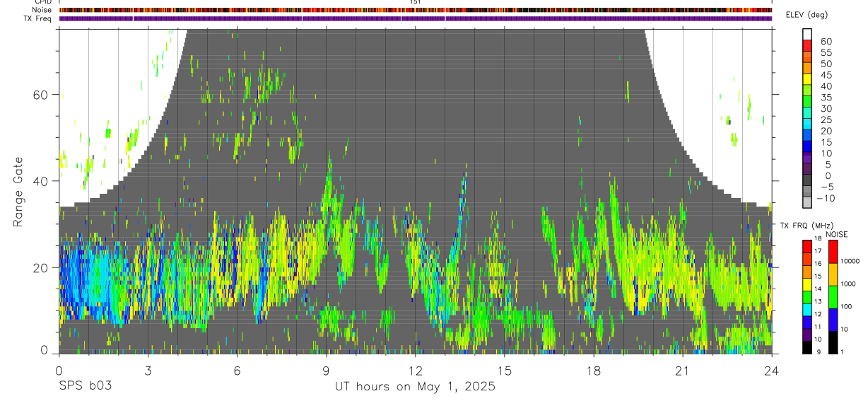Click the purple TX Freq strip above the plot
This screenshot has width=868, height=401.
point(416,18)
